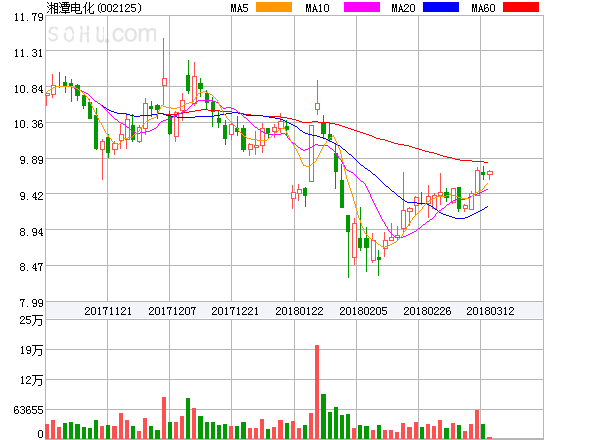600x440 pixels.
Task: Click the 20180122 date label
Action: pyautogui.click(x=299, y=311)
